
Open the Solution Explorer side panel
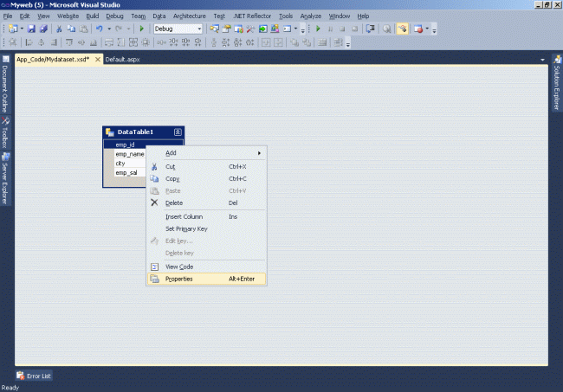[556, 88]
